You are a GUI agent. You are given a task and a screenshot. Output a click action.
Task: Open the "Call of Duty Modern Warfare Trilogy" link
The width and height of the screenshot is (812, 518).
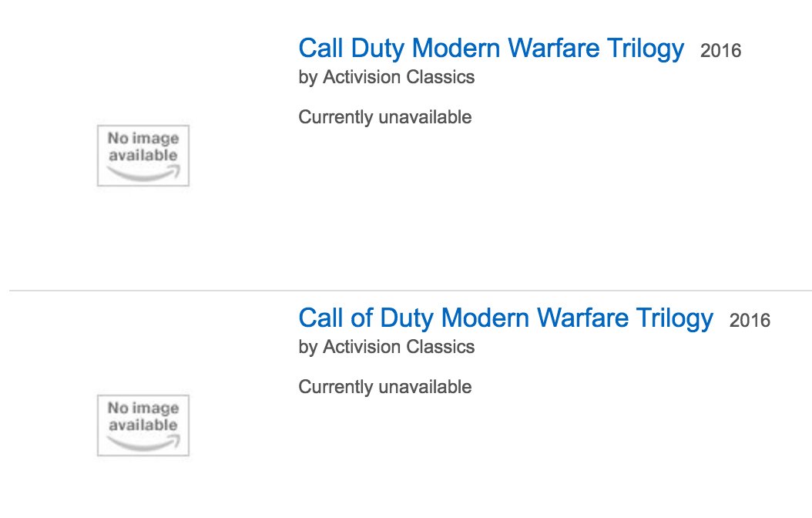point(505,318)
